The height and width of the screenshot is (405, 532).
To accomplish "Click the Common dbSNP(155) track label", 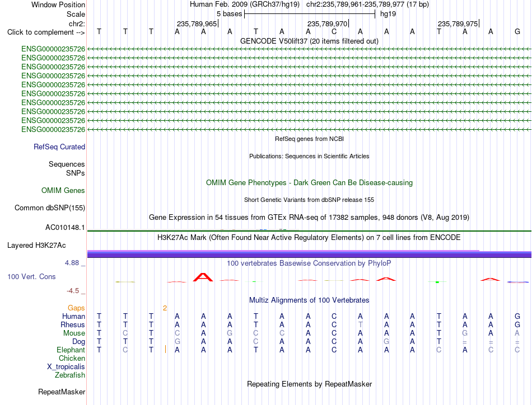I will [49, 208].
